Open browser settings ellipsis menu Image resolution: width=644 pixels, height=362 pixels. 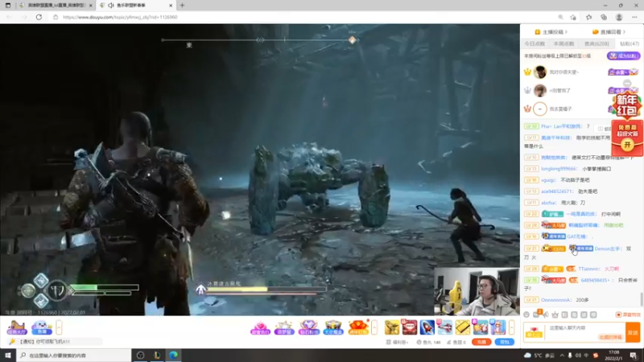click(634, 17)
